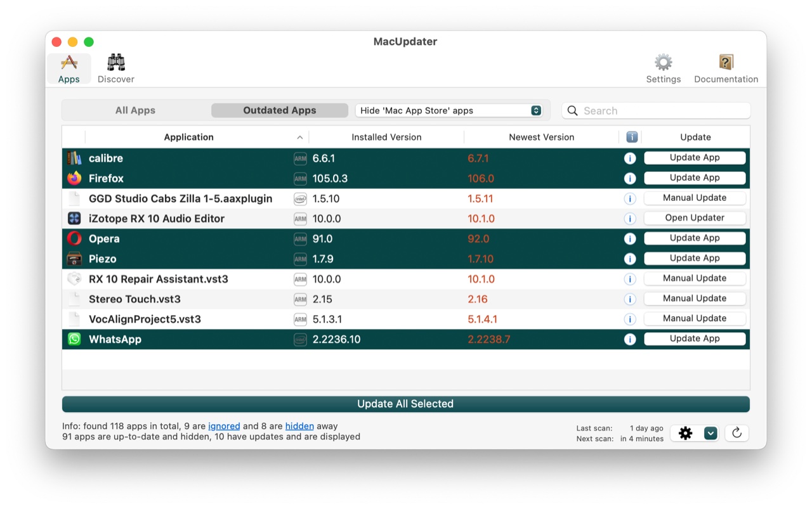
Task: Click the info column header icon
Action: pyautogui.click(x=631, y=137)
